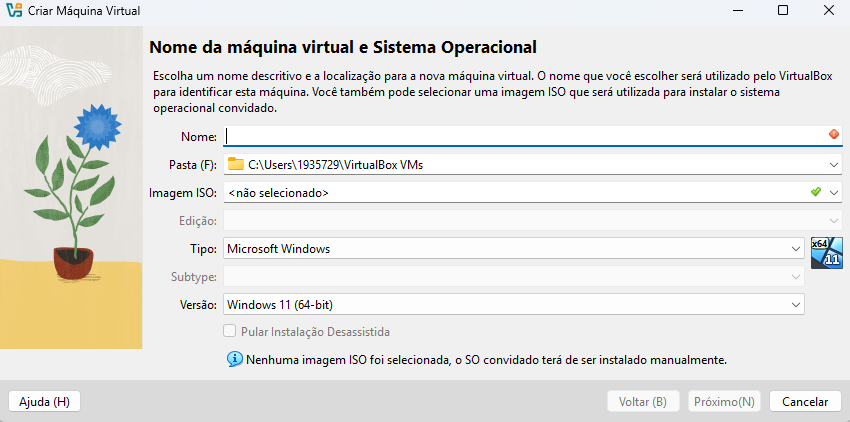
Task: Open the Imagem ISO dropdown arrow
Action: (x=834, y=192)
